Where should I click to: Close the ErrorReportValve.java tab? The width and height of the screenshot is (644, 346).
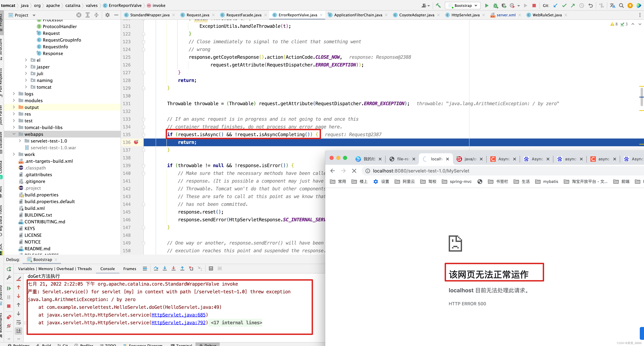[321, 15]
